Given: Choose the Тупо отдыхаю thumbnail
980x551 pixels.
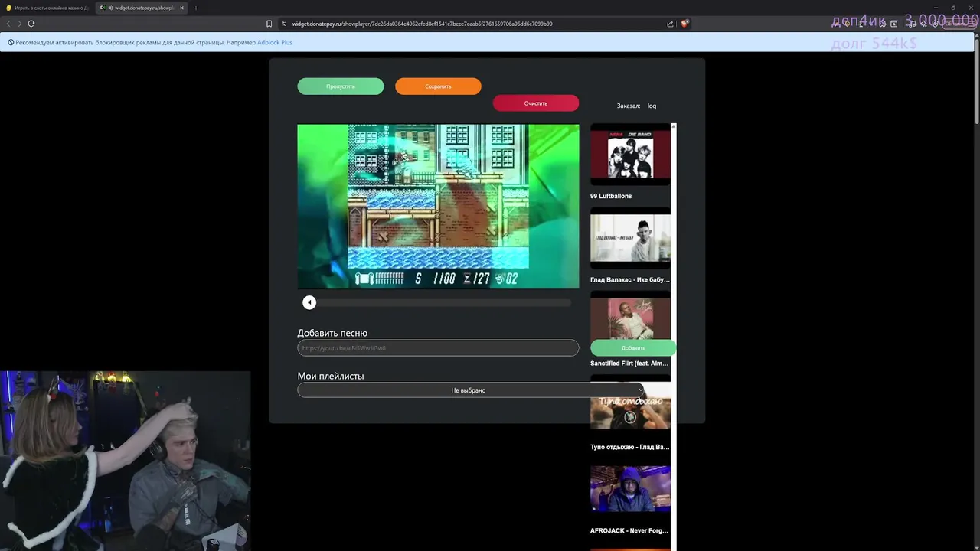Looking at the screenshot, I should (x=630, y=406).
